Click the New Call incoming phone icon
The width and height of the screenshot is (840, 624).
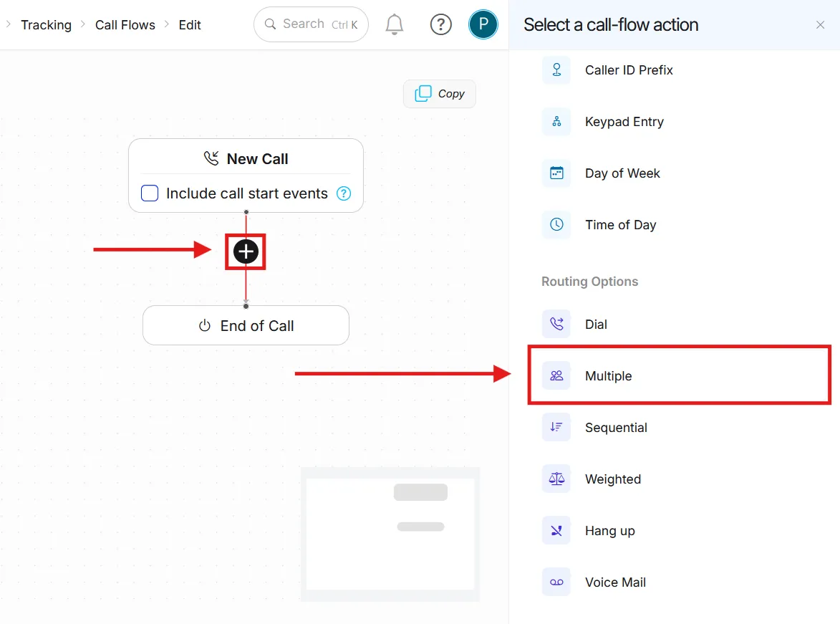click(x=211, y=158)
